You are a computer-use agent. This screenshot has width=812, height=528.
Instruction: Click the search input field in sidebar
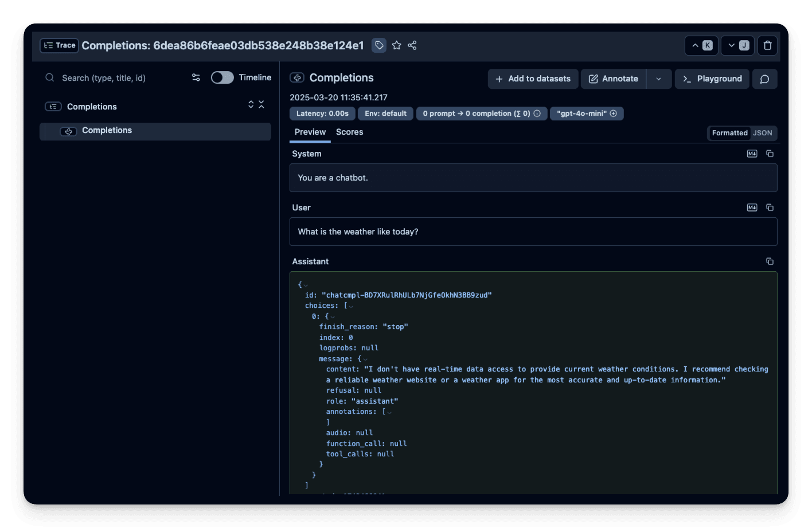(x=115, y=77)
